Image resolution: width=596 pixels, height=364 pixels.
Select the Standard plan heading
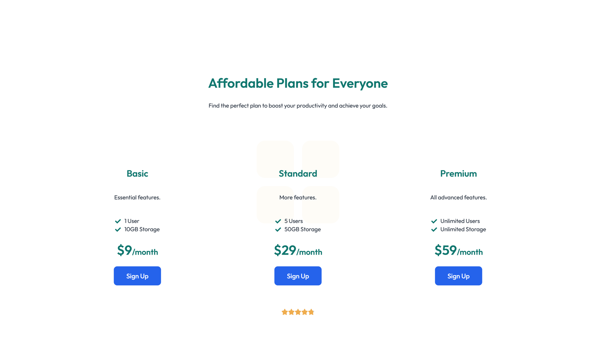tap(298, 173)
